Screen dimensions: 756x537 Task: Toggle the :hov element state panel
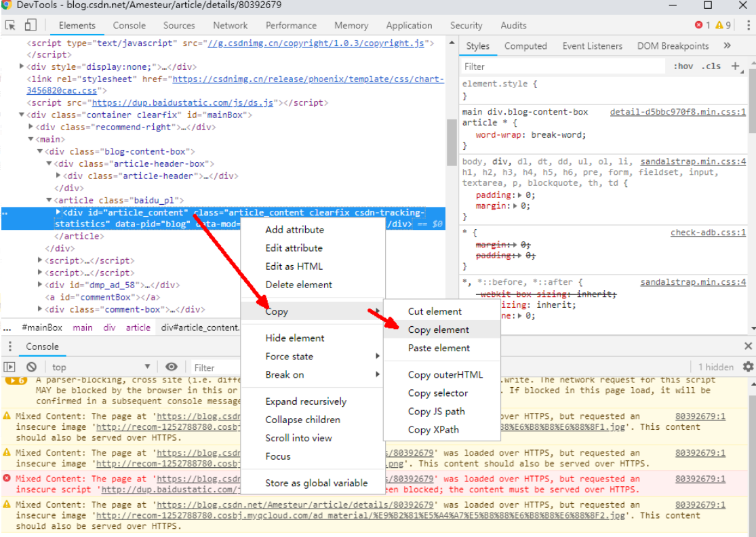click(x=683, y=66)
